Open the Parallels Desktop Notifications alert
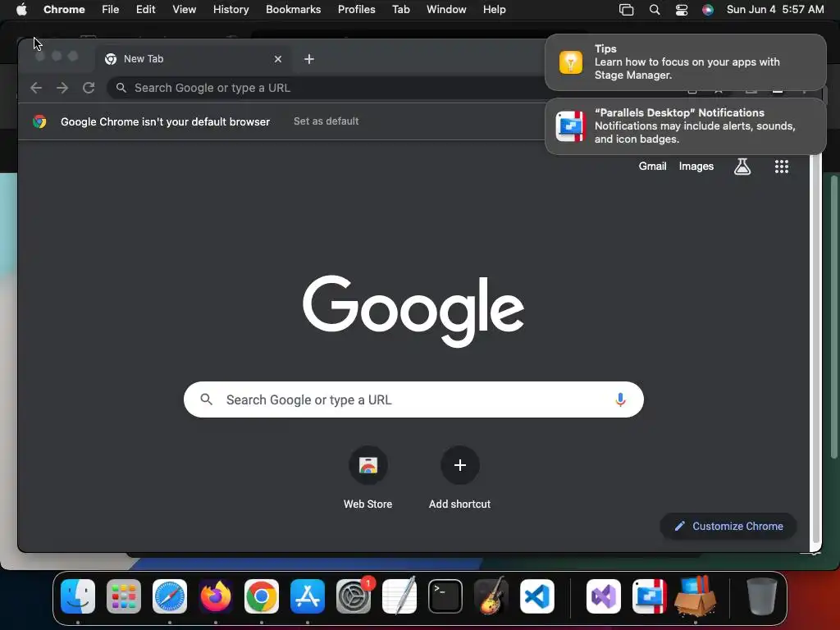The width and height of the screenshot is (840, 630). point(686,126)
